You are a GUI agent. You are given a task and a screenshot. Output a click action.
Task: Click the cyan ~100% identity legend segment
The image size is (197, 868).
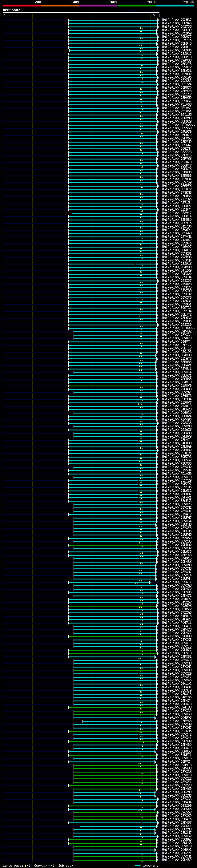coord(175,6)
